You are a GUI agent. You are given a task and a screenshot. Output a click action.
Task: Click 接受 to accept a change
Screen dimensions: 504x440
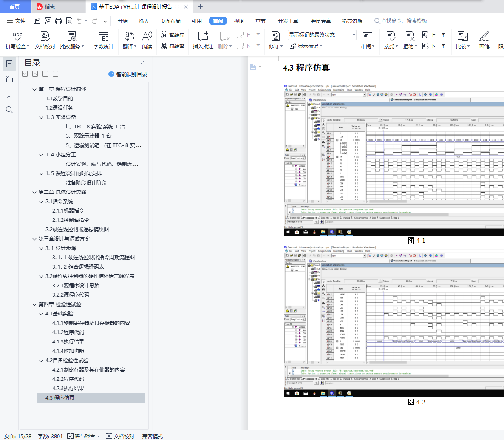click(x=391, y=40)
